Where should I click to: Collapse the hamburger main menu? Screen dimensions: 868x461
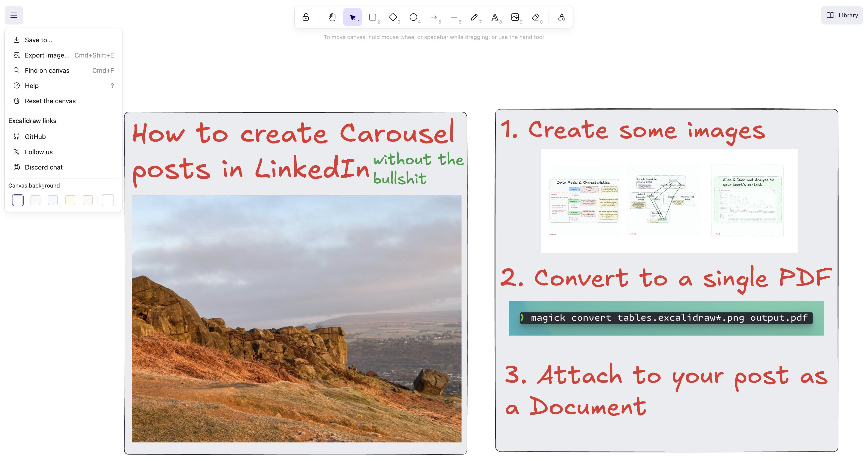pos(14,15)
